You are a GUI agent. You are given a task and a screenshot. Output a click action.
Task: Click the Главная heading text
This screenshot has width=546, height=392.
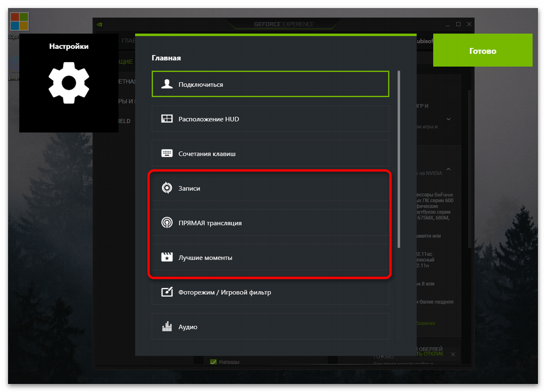click(x=166, y=58)
